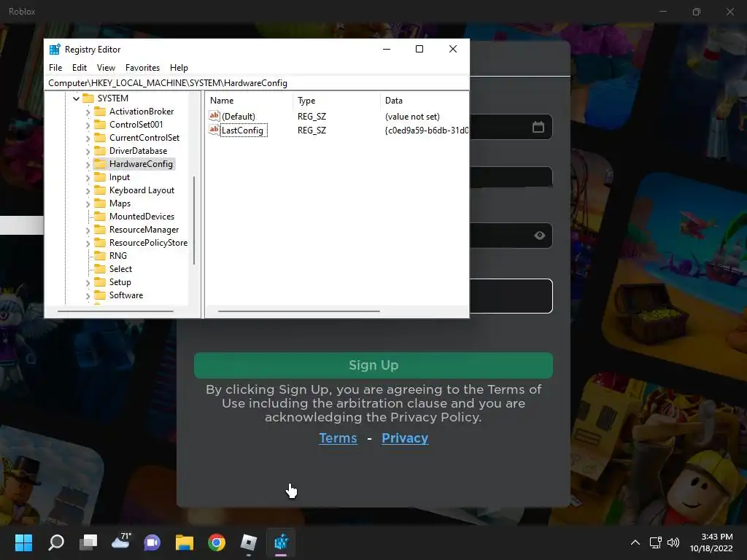Open the Terms link in Roblox
Image resolution: width=747 pixels, height=560 pixels.
pyautogui.click(x=338, y=438)
